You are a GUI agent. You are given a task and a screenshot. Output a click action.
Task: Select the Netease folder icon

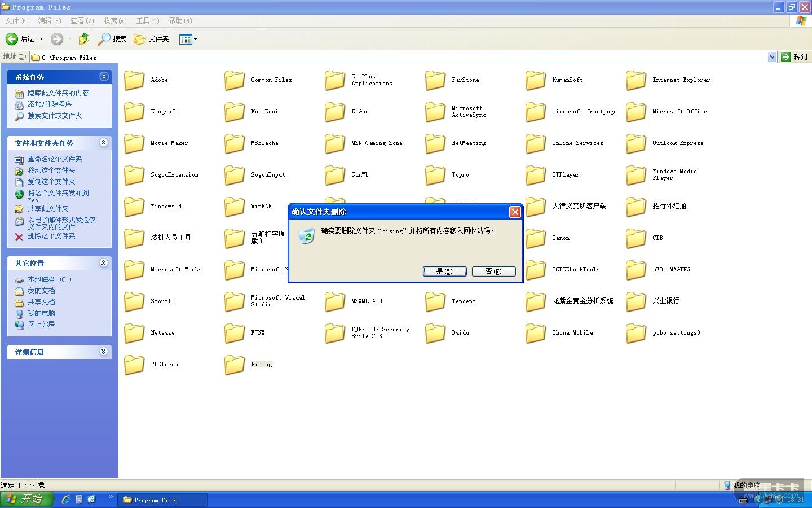click(134, 333)
